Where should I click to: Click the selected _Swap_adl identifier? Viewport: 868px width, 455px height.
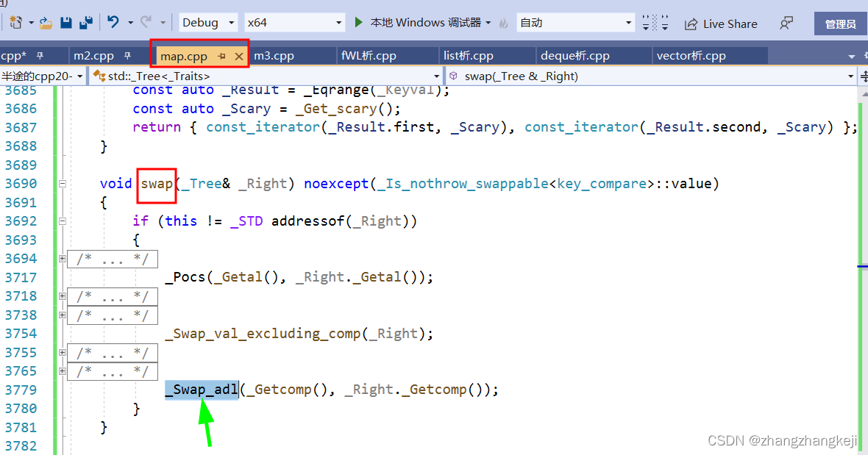pyautogui.click(x=202, y=390)
